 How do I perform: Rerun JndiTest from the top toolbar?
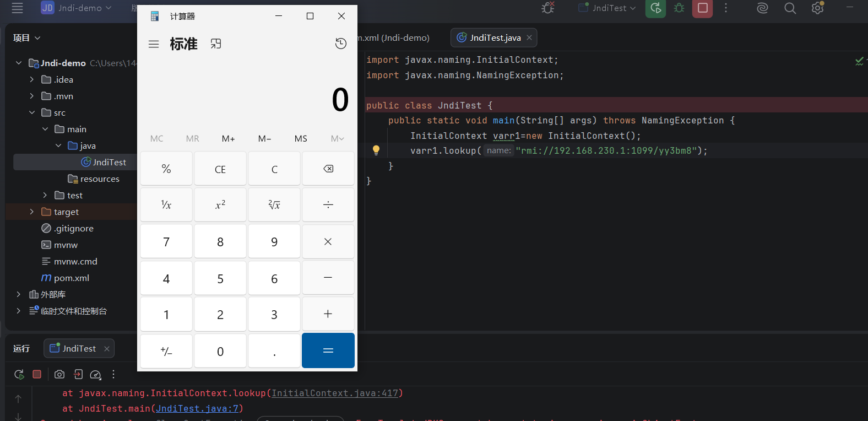pos(655,8)
